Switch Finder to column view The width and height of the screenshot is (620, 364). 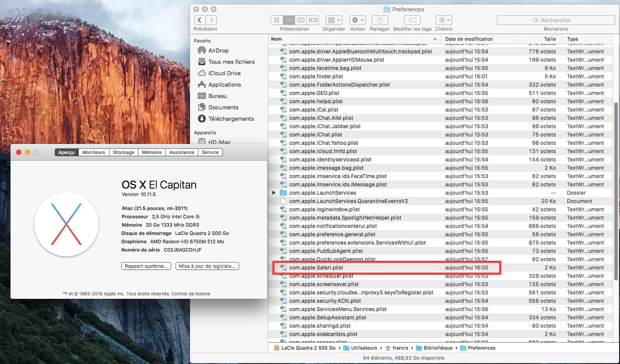300,20
